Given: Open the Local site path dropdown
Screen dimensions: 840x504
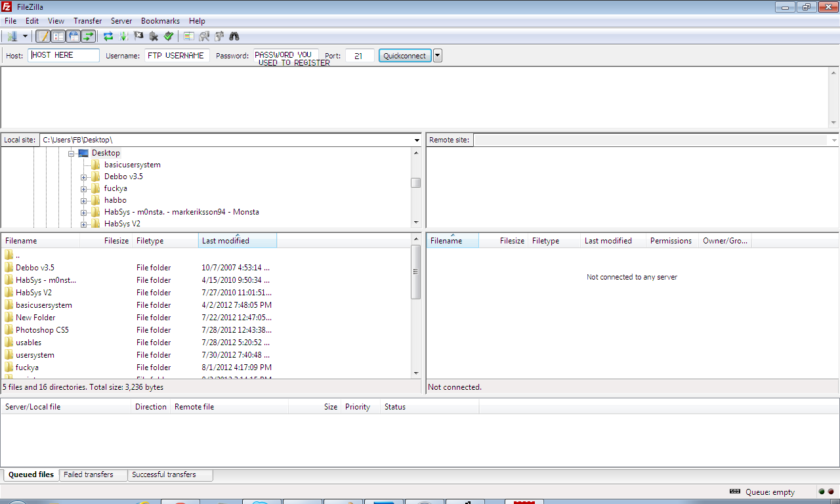Looking at the screenshot, I should tap(417, 140).
